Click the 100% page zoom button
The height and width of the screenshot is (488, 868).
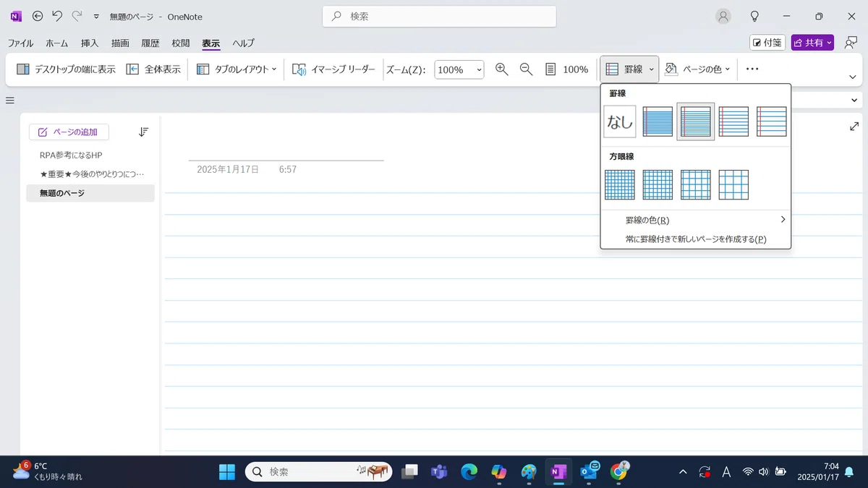[x=566, y=69]
